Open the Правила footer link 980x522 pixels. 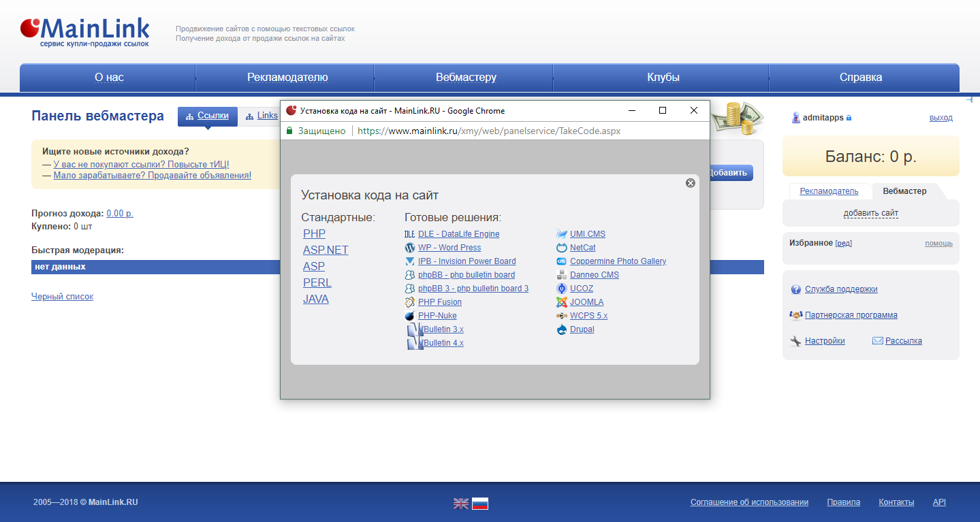click(x=844, y=502)
